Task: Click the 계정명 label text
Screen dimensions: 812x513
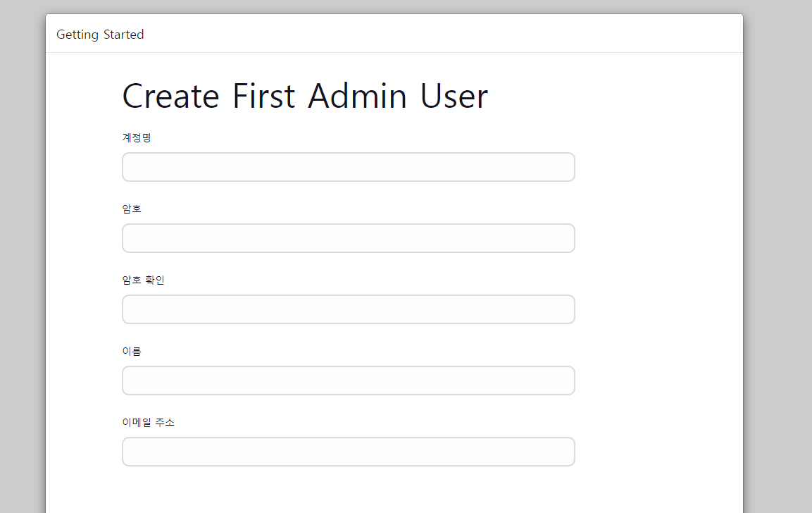Action: [137, 137]
